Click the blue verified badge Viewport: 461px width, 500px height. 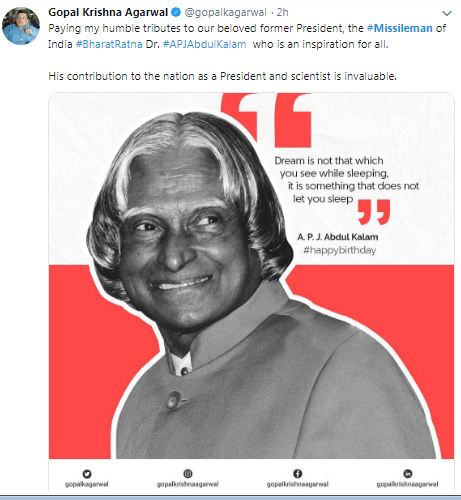(176, 12)
